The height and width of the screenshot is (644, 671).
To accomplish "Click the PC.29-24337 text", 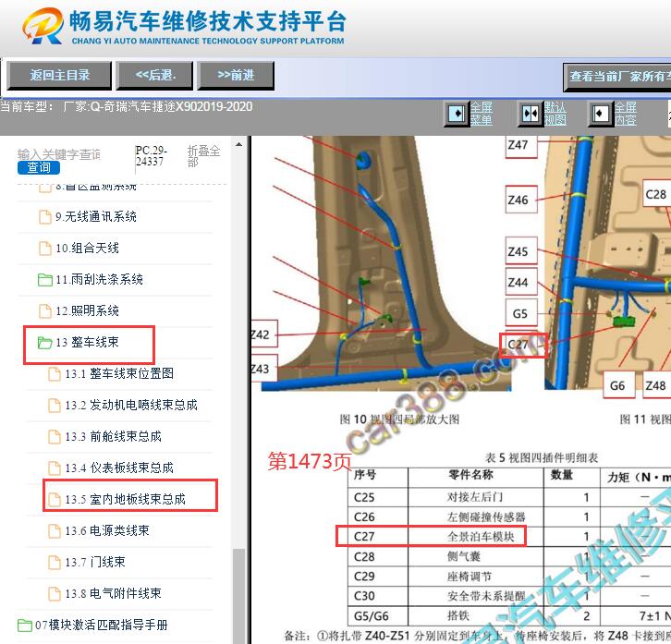I will click(x=151, y=156).
